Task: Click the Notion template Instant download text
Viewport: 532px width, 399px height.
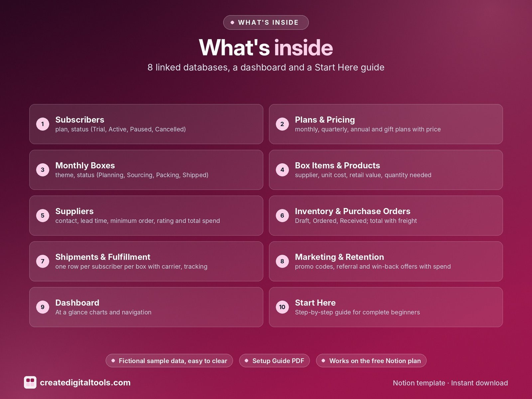Action: tap(450, 383)
